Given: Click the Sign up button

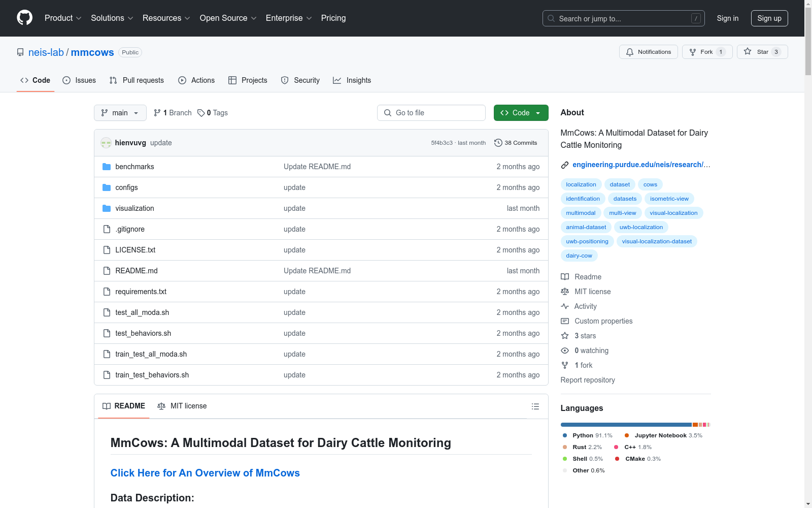Looking at the screenshot, I should (769, 18).
